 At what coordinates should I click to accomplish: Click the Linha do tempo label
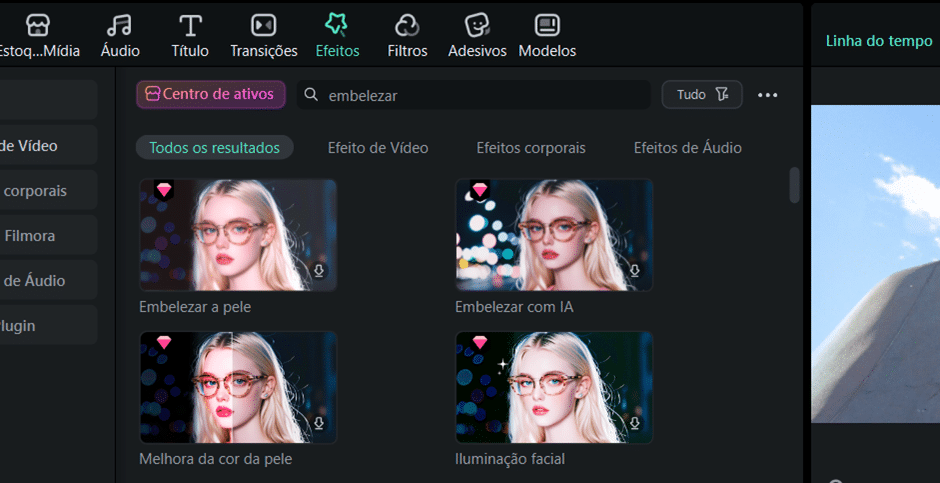pyautogui.click(x=878, y=41)
